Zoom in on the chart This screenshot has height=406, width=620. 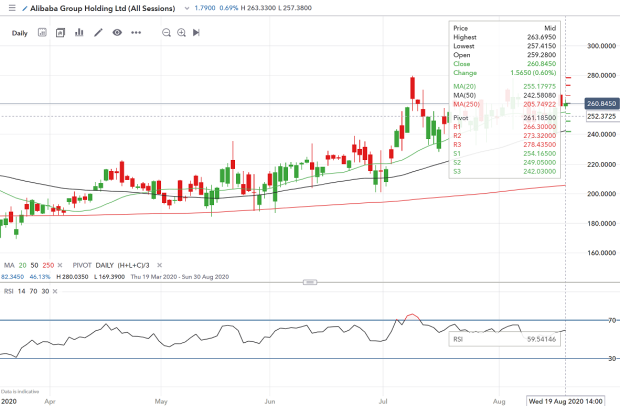181,33
